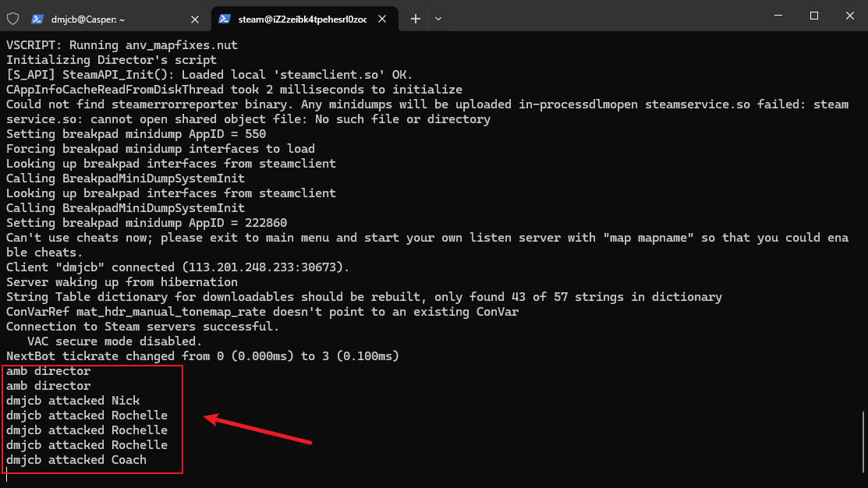Minimize the terminal window
Viewport: 868px width, 488px height.
[x=778, y=16]
